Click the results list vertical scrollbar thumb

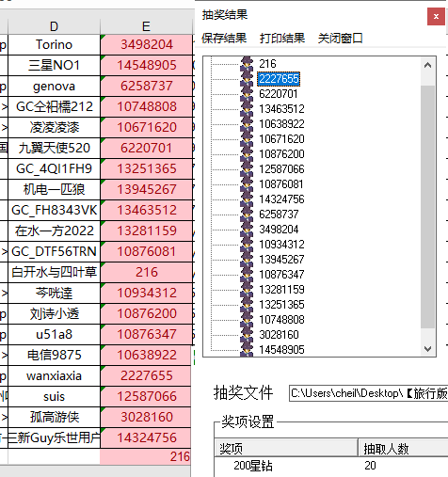click(x=427, y=207)
